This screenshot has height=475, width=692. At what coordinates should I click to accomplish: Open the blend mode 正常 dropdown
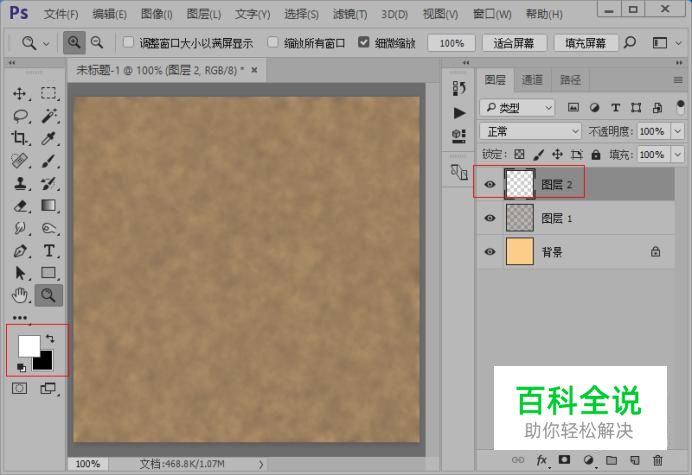pyautogui.click(x=530, y=132)
